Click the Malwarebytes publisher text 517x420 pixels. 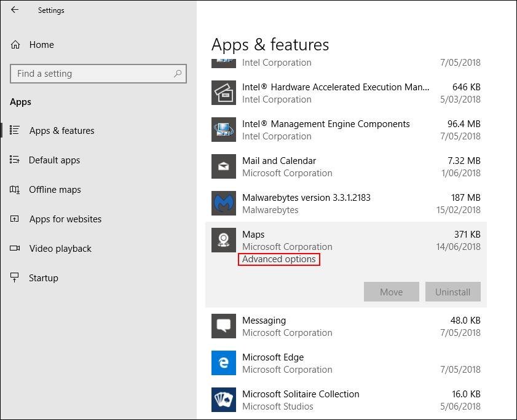click(x=270, y=210)
